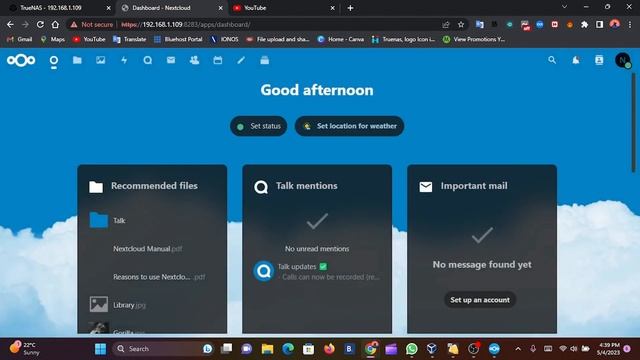Open the Photos app icon
Viewport: 640px width, 360px height.
[100, 60]
